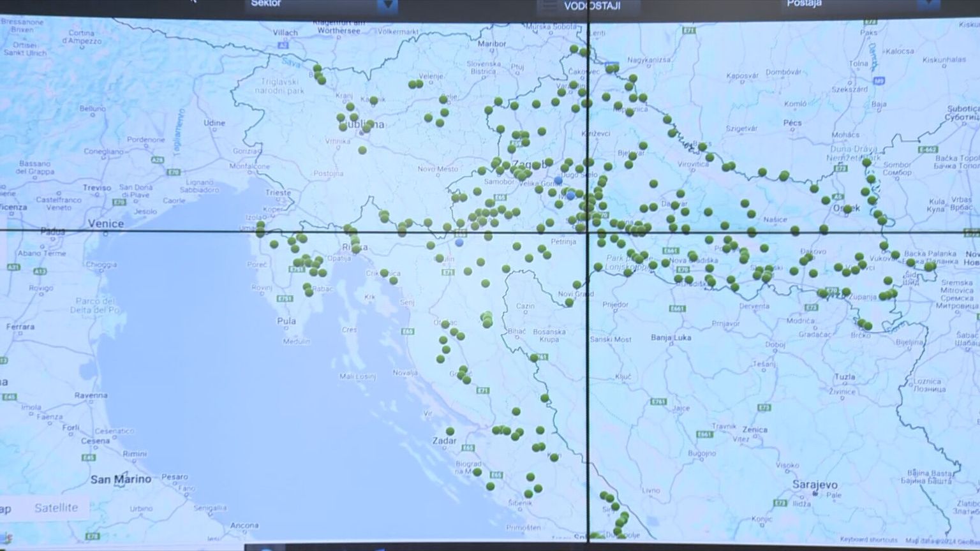Select the blue station marker near Karlovac
Image resolution: width=980 pixels, height=551 pixels.
(459, 242)
